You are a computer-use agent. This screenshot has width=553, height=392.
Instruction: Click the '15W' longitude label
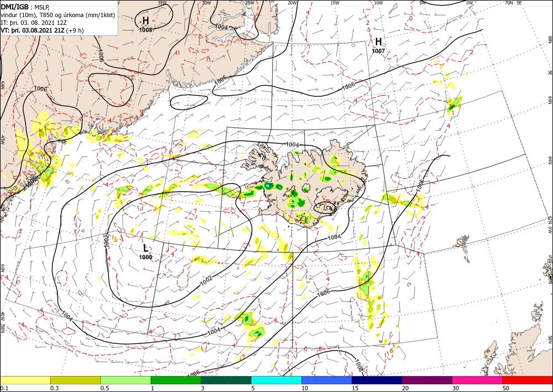tap(335, 3)
